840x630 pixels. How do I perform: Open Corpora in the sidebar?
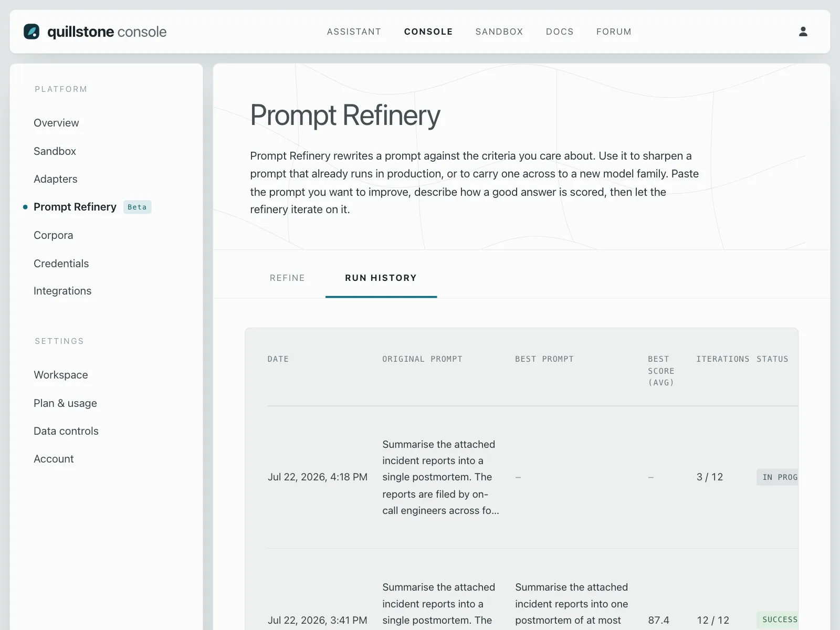[53, 235]
